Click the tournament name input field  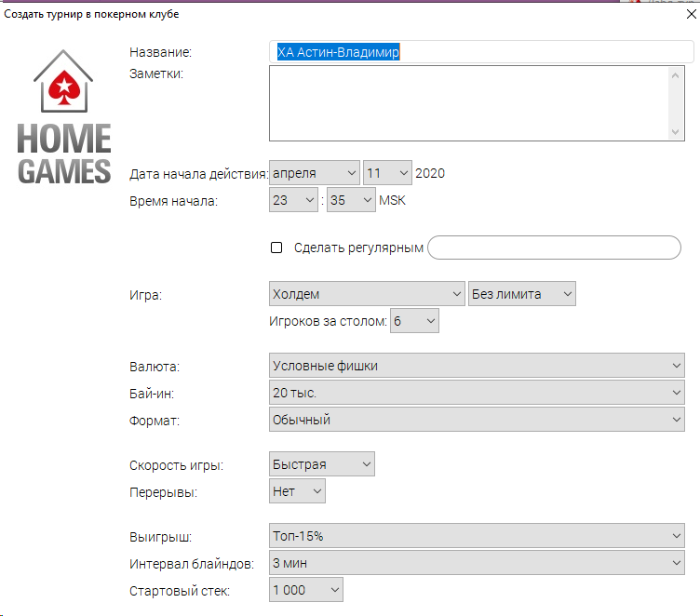click(481, 52)
